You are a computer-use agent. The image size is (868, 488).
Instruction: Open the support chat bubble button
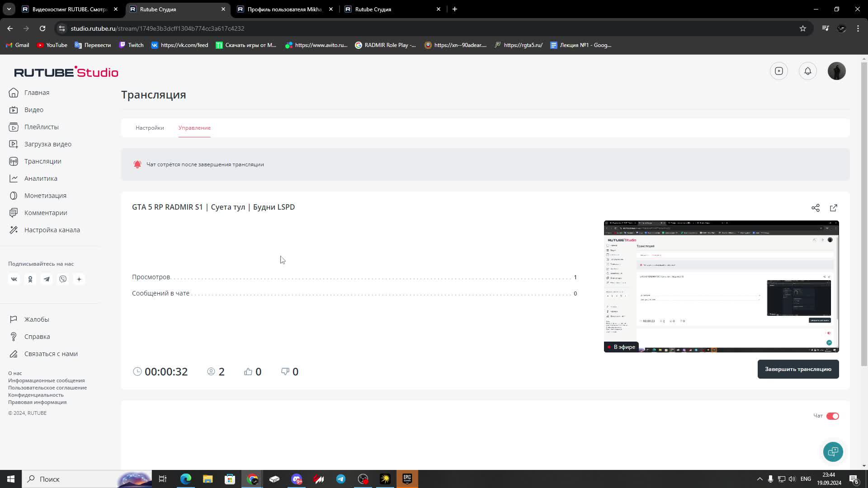pyautogui.click(x=833, y=452)
